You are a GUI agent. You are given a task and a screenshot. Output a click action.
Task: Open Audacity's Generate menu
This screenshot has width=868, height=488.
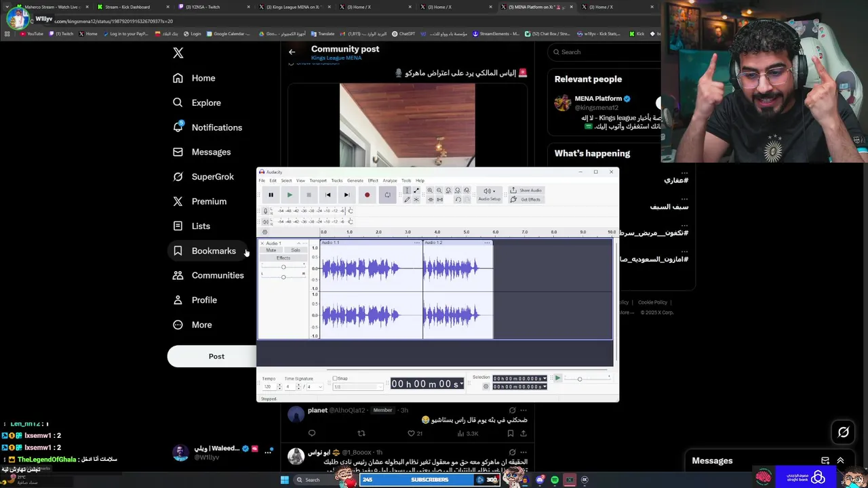coord(355,180)
